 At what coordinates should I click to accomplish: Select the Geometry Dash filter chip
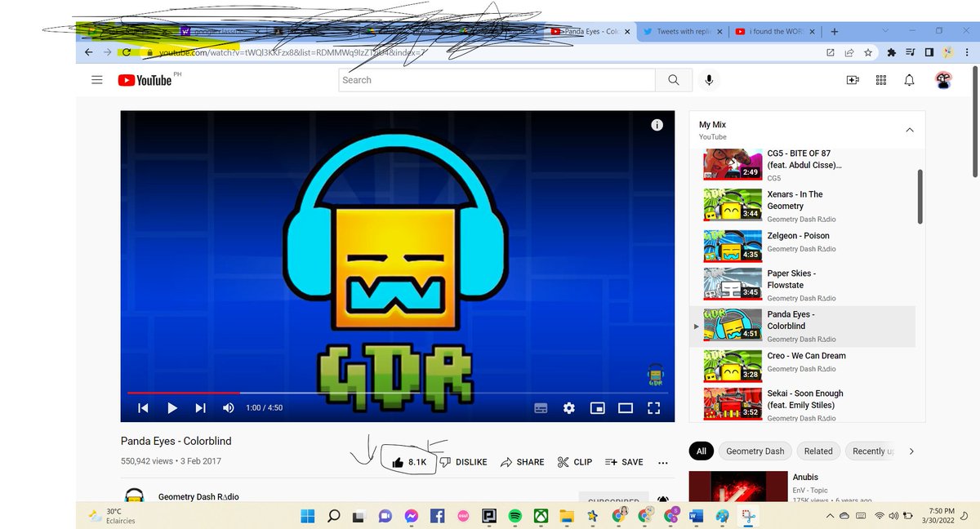755,451
